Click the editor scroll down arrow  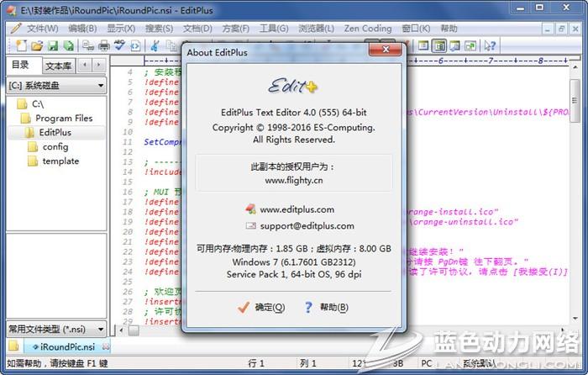[x=575, y=319]
